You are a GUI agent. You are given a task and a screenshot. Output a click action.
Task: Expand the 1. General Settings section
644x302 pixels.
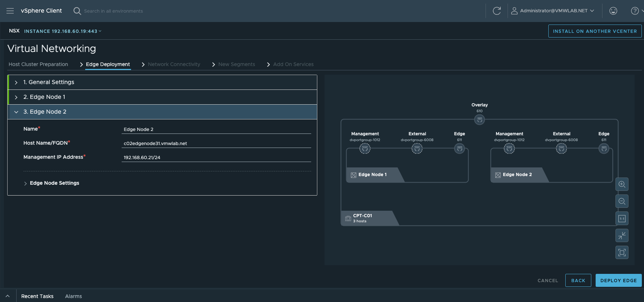pos(162,82)
